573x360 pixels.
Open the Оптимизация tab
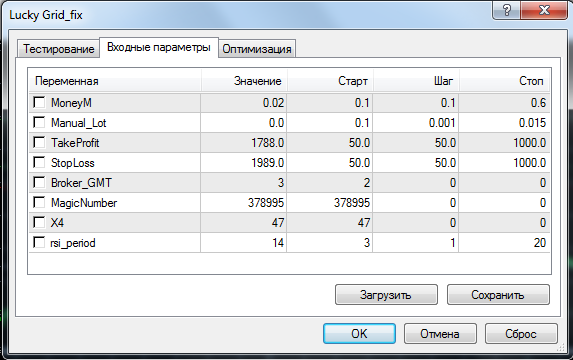tap(257, 49)
